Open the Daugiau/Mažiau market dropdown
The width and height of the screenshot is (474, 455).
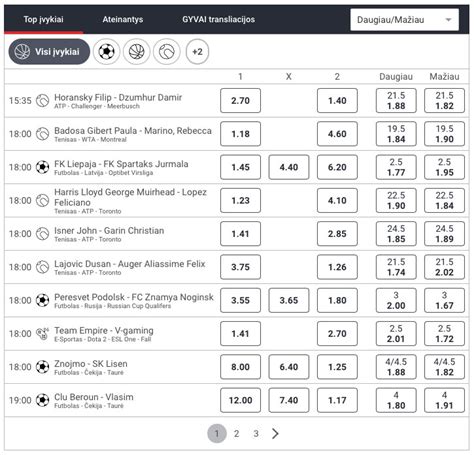(x=404, y=20)
